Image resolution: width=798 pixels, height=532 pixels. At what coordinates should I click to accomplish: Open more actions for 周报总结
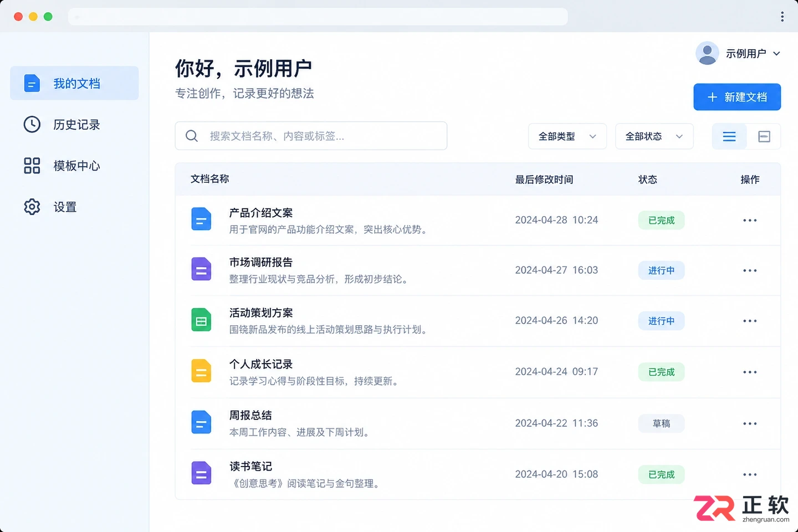(750, 423)
